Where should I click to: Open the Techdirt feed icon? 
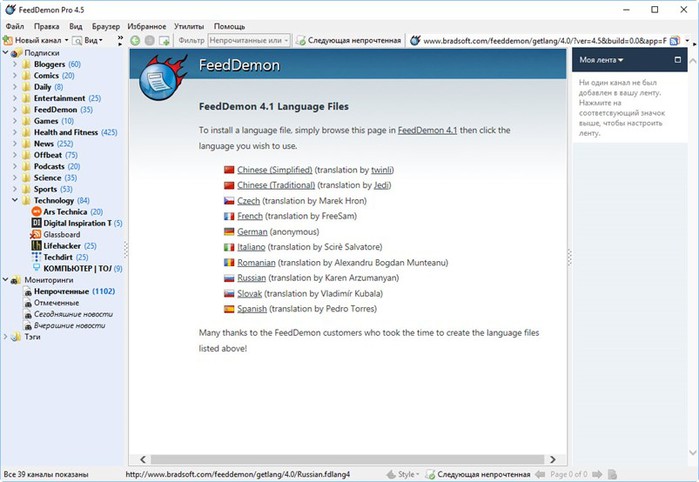pyautogui.click(x=37, y=257)
